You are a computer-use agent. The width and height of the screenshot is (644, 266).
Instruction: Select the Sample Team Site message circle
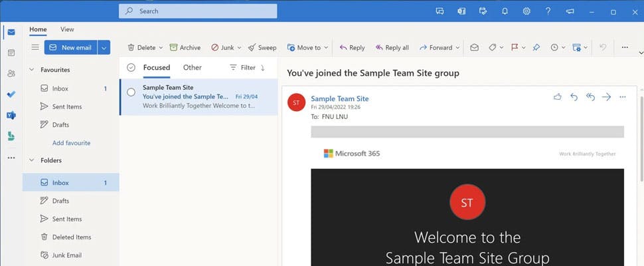(131, 92)
